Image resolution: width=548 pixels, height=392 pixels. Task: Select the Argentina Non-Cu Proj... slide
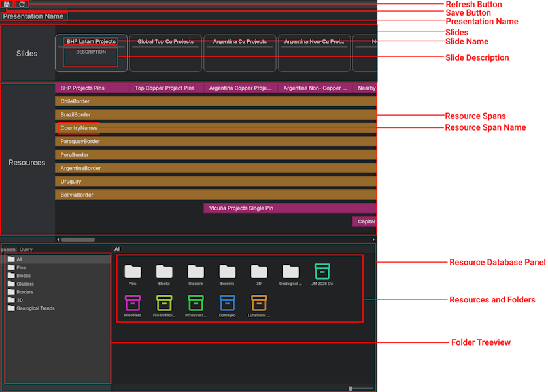pos(314,53)
